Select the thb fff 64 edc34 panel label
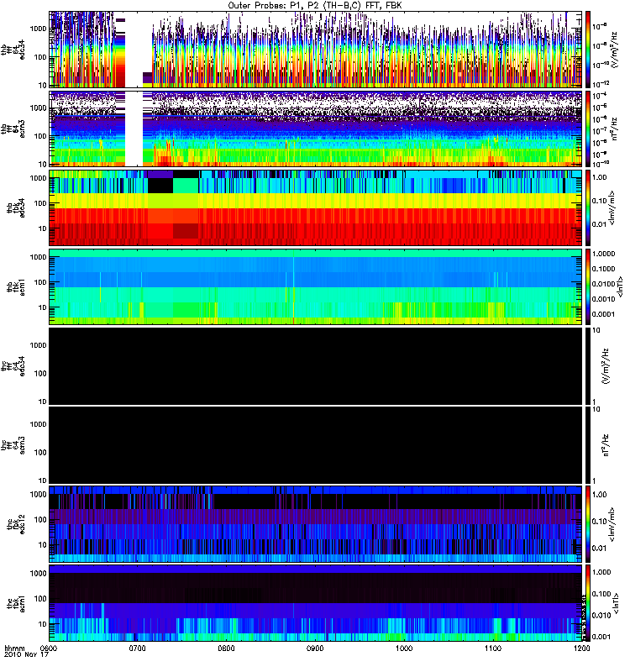Image resolution: width=630 pixels, height=672 pixels. (x=13, y=50)
